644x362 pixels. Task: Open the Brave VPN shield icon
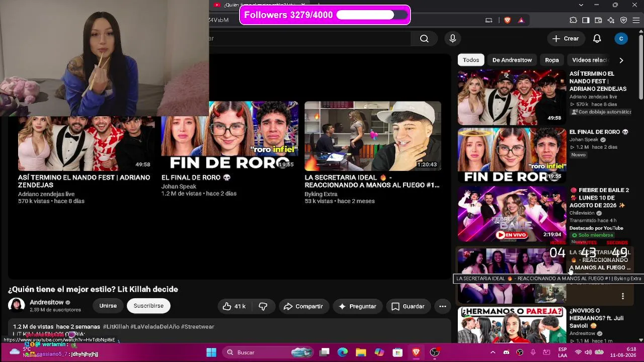623,20
